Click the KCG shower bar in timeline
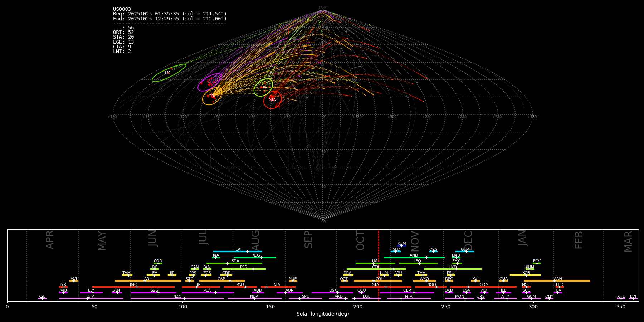 255,258
